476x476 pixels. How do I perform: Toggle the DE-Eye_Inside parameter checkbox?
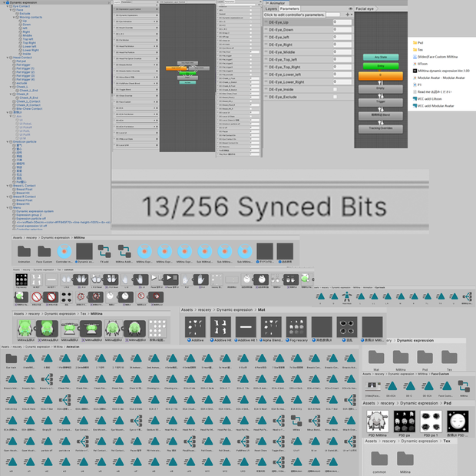336,90
